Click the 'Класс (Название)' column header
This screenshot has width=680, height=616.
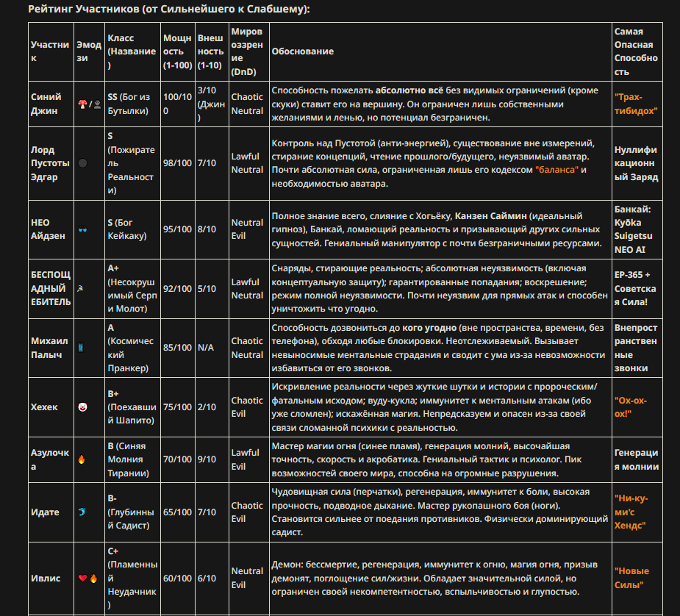coord(132,51)
